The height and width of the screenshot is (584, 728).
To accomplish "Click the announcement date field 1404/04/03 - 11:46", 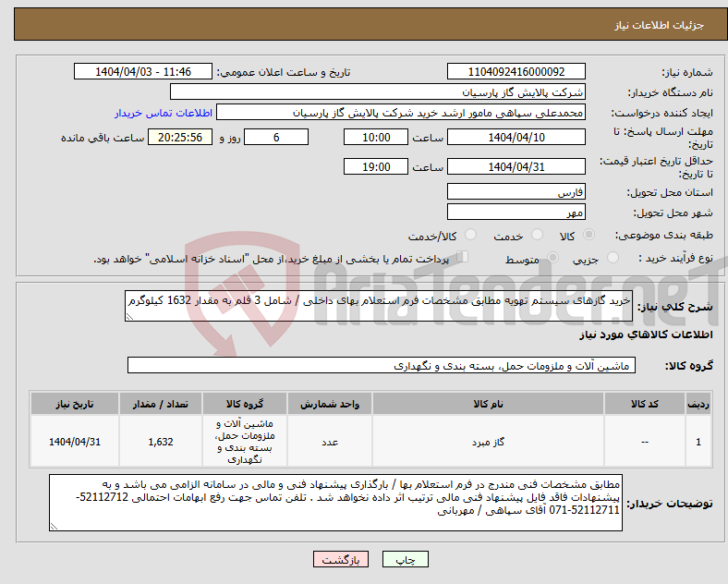I will pyautogui.click(x=143, y=72).
